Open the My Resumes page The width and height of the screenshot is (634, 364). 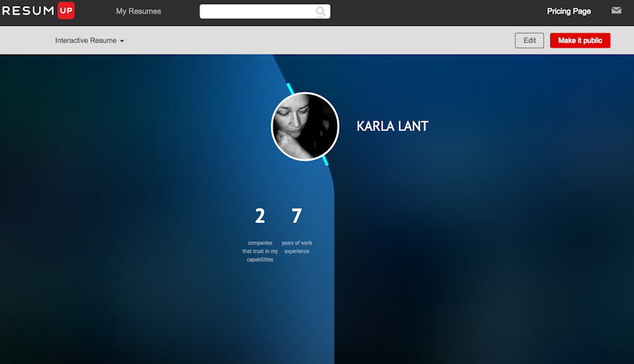(138, 12)
